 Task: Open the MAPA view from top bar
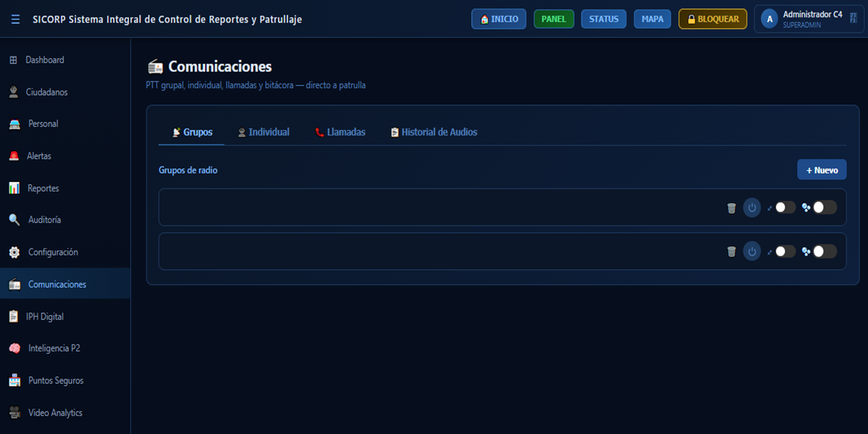point(652,19)
